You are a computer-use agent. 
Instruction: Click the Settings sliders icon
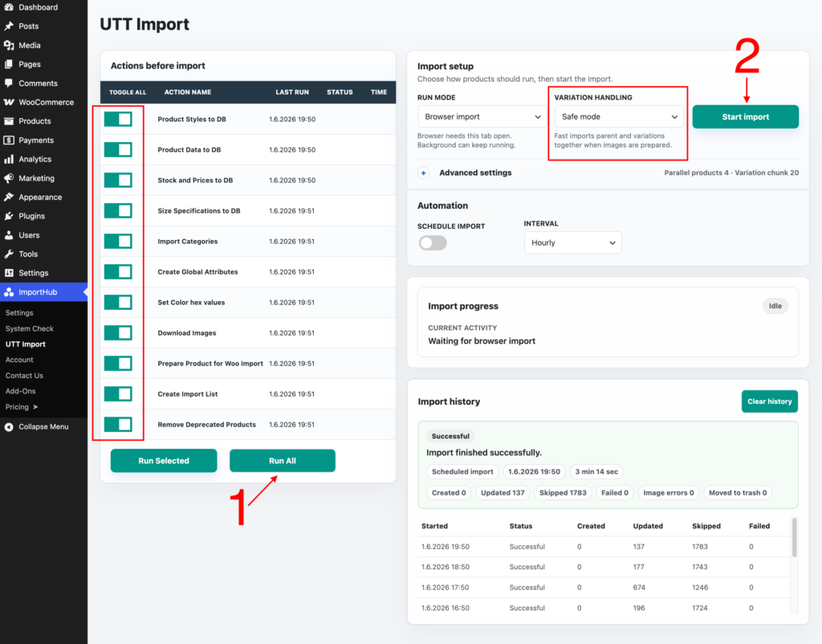9,273
